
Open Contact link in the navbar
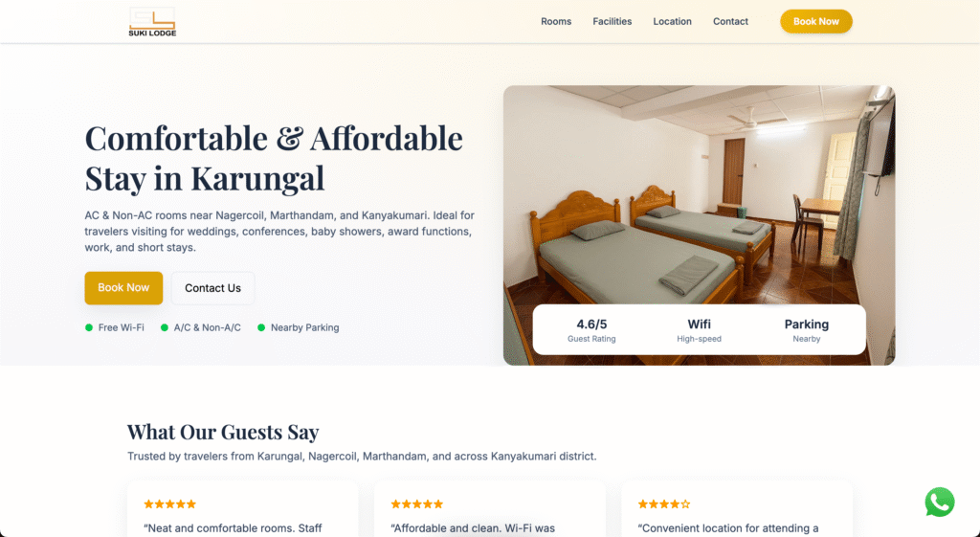tap(730, 21)
